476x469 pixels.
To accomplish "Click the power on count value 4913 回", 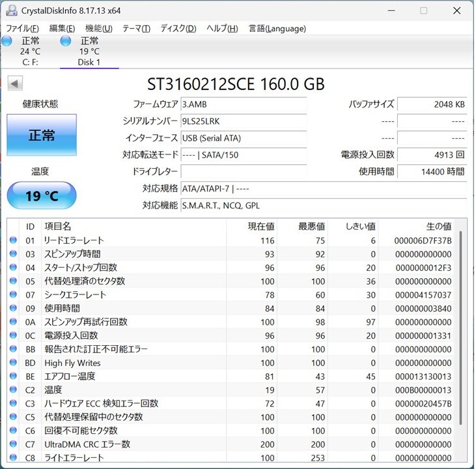I will (432, 155).
